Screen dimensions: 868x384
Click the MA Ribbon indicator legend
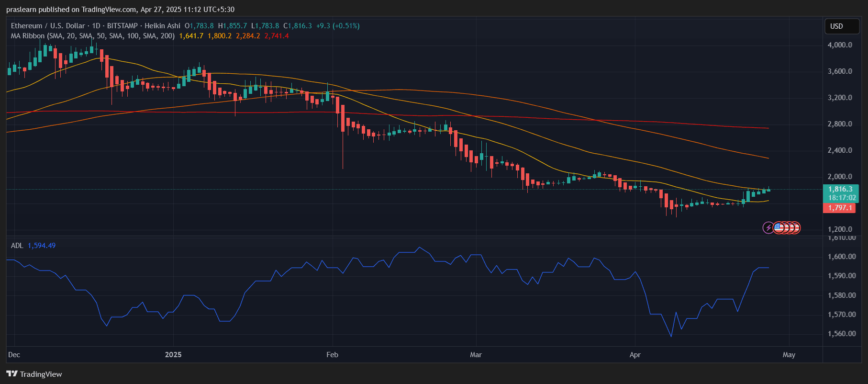click(92, 36)
